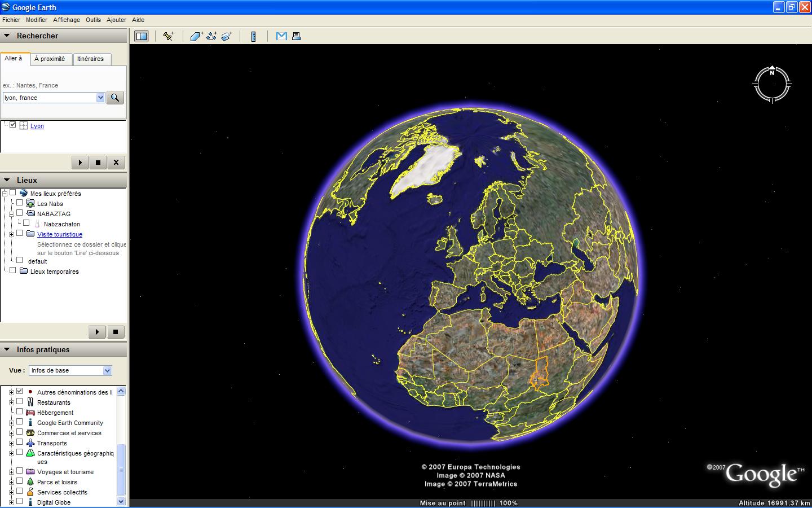
Task: Expand the Visite touristique folder
Action: click(x=11, y=234)
